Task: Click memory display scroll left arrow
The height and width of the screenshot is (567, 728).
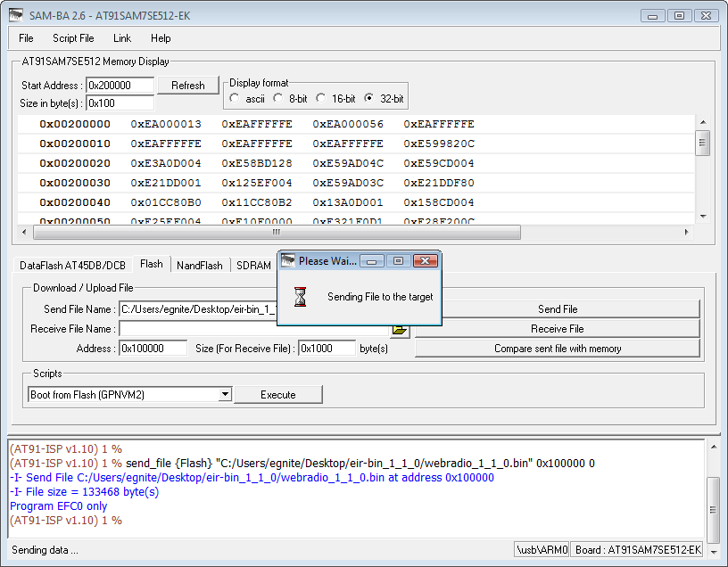Action: pyautogui.click(x=24, y=232)
